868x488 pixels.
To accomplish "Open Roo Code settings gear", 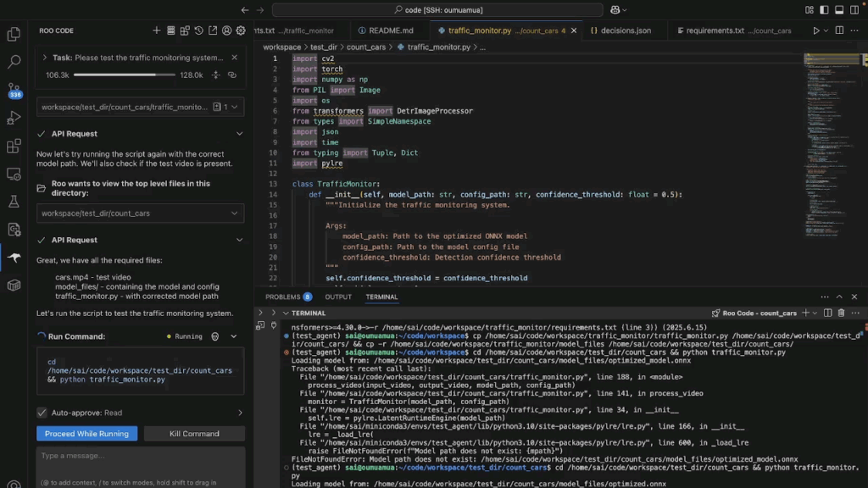I will point(240,30).
